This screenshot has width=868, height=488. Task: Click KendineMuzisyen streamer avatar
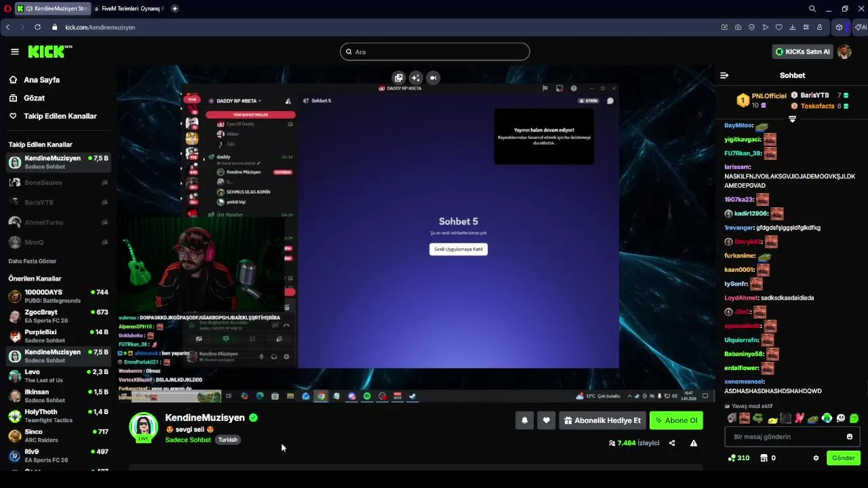tap(144, 426)
